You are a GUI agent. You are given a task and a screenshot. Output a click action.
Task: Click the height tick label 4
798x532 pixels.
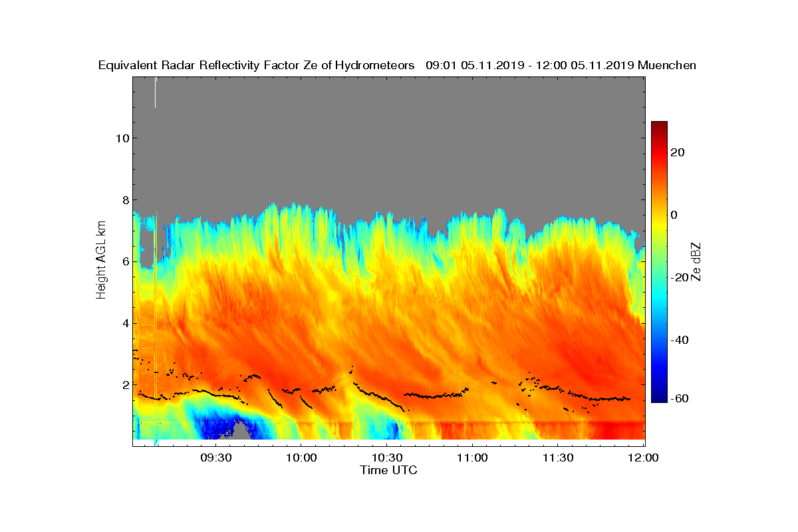[124, 323]
